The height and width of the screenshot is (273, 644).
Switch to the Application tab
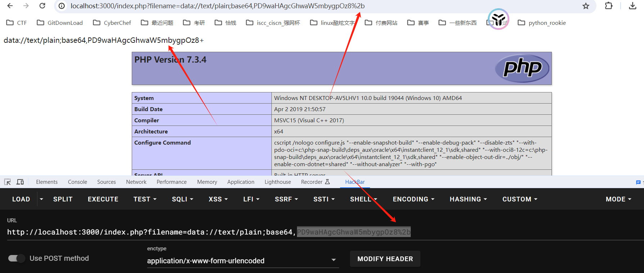[241, 182]
